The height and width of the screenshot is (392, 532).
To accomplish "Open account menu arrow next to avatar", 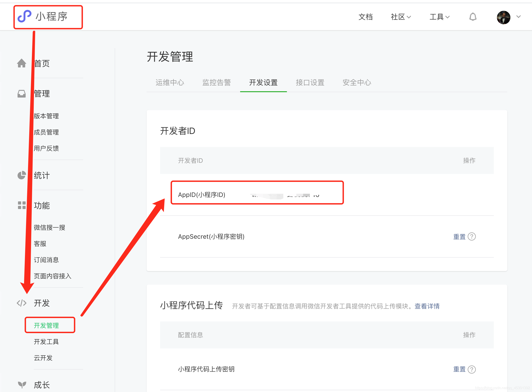I will click(519, 17).
